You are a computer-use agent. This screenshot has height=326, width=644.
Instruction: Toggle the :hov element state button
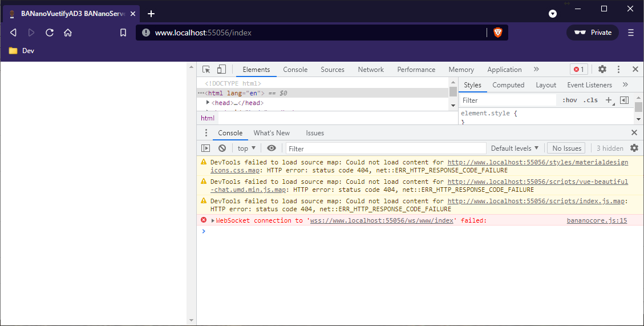click(570, 100)
